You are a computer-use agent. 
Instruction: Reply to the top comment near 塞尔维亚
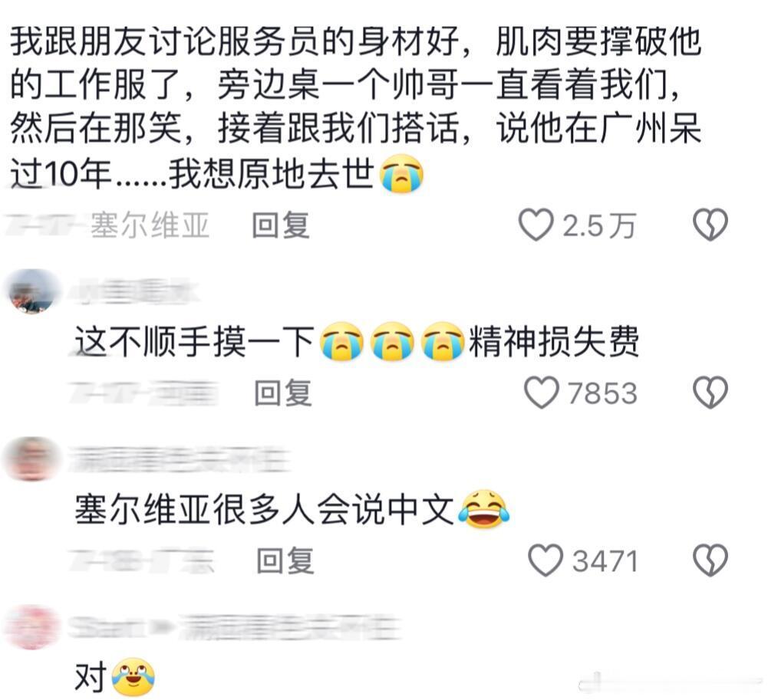click(281, 225)
